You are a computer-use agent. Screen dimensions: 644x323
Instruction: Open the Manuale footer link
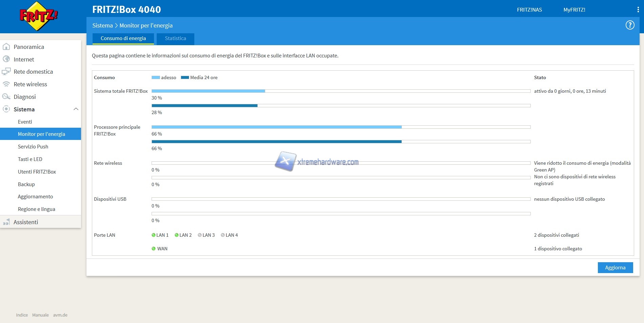[40, 315]
